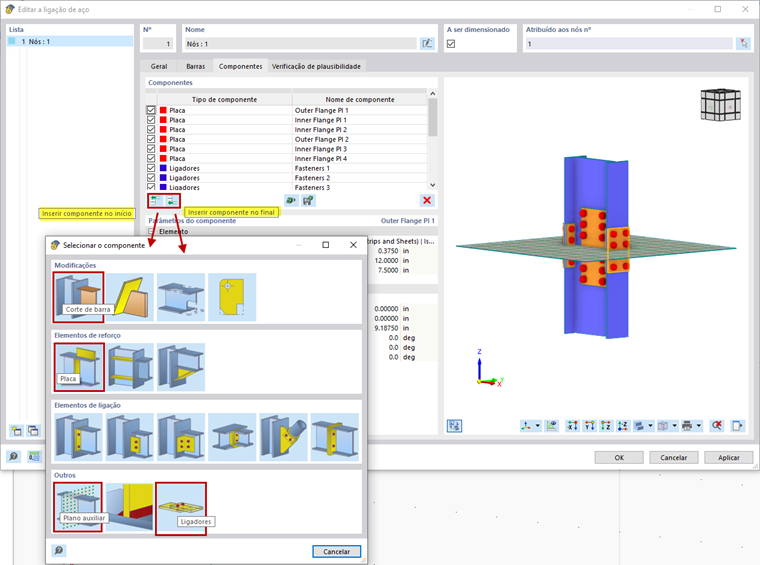Click the green load-from-library icon under components
The height and width of the screenshot is (565, 760).
(291, 201)
